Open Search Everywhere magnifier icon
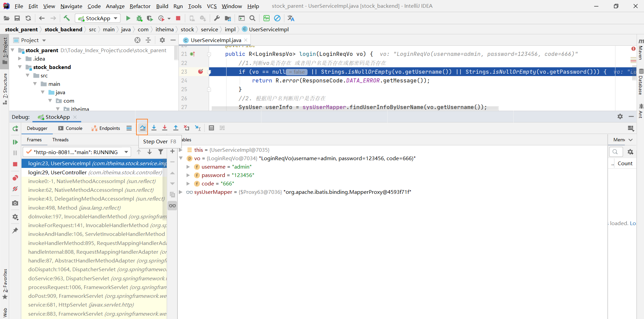Image resolution: width=644 pixels, height=319 pixels. 252,18
